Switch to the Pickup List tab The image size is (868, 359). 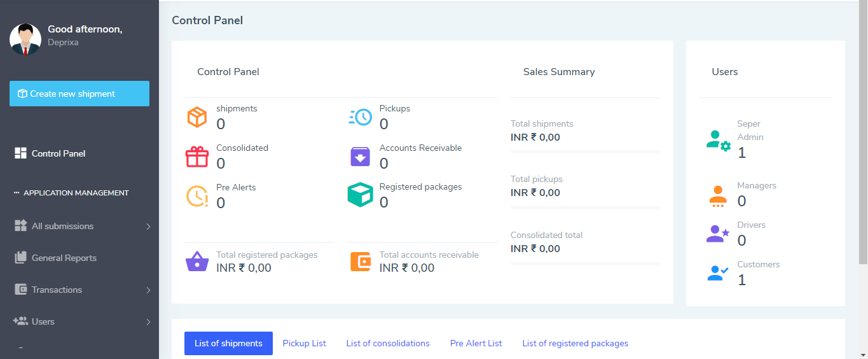(x=305, y=343)
